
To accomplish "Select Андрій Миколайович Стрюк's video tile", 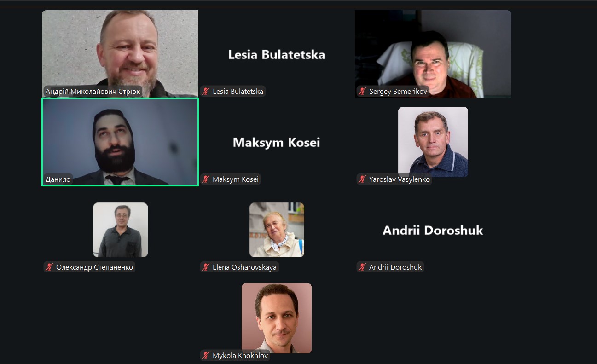I will pos(120,54).
